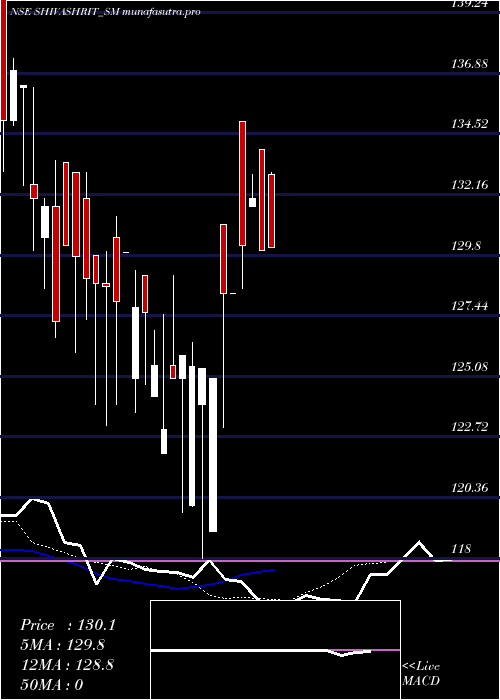
Task: Click the 50MA : 0 value
Action: (x=52, y=685)
